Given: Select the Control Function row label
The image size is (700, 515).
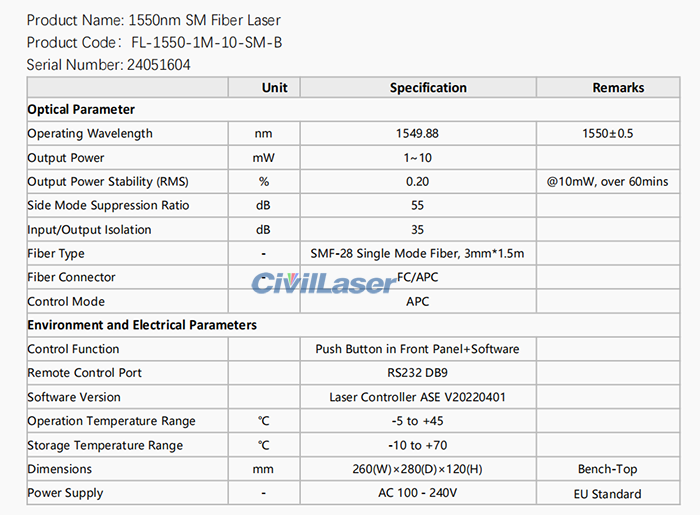Looking at the screenshot, I should tap(73, 349).
